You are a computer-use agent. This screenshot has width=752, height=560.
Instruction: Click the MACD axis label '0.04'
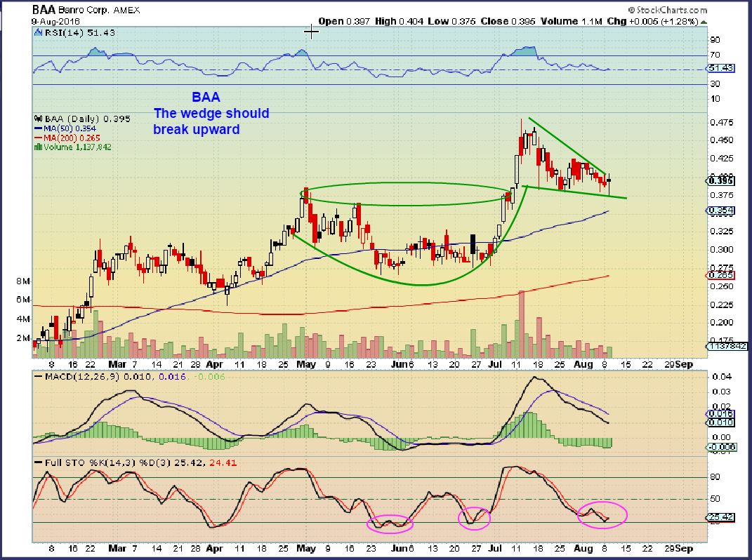coord(721,377)
